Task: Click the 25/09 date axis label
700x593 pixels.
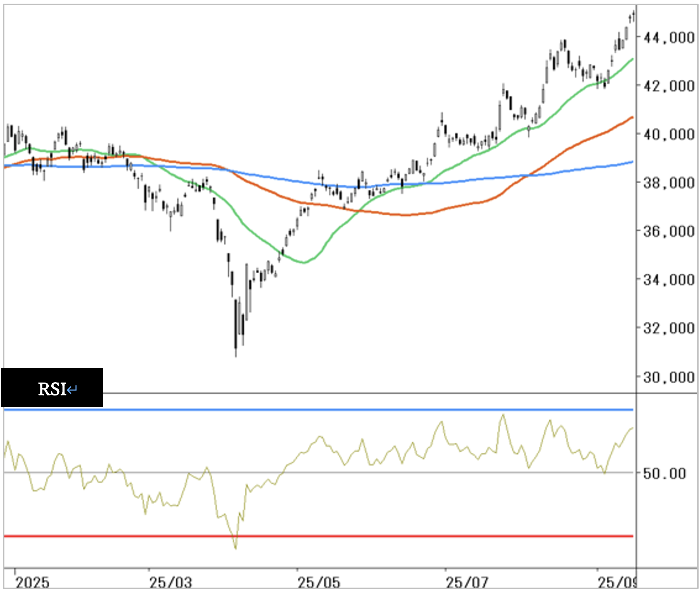Action: pos(617,583)
